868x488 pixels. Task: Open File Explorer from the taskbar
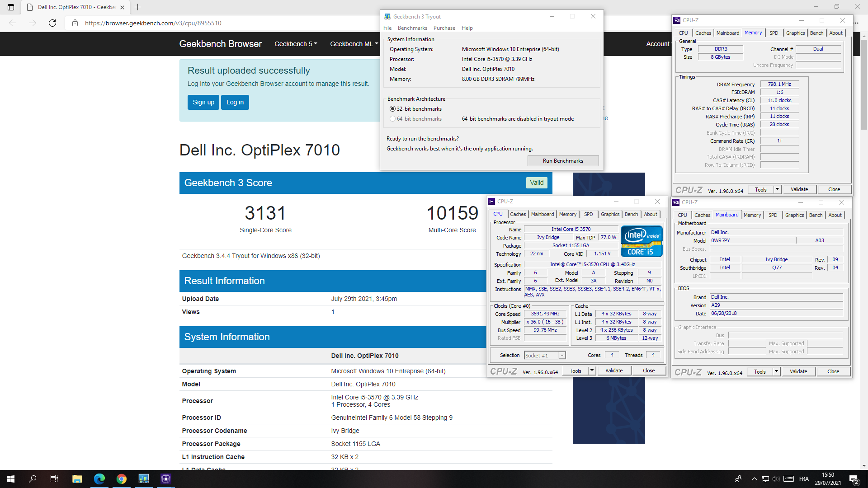(x=77, y=479)
